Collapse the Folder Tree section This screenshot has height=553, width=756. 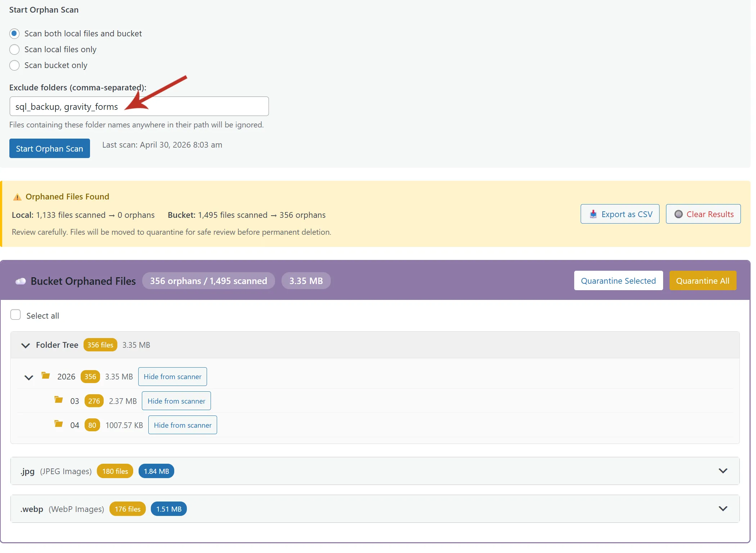pos(26,346)
